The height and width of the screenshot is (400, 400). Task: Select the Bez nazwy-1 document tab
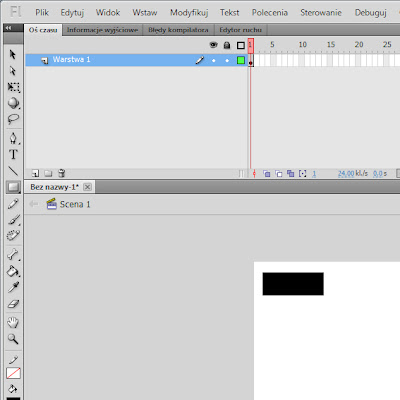point(54,187)
